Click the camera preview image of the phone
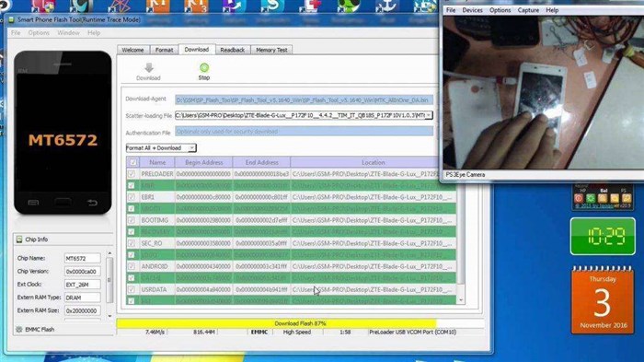This screenshot has width=644, height=362. pos(544,92)
